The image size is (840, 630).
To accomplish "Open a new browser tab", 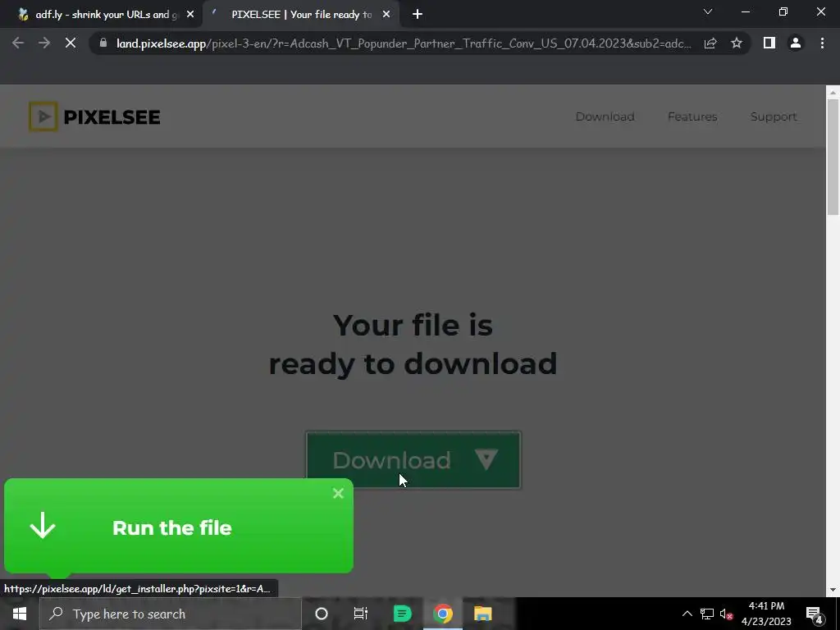I will coord(418,15).
